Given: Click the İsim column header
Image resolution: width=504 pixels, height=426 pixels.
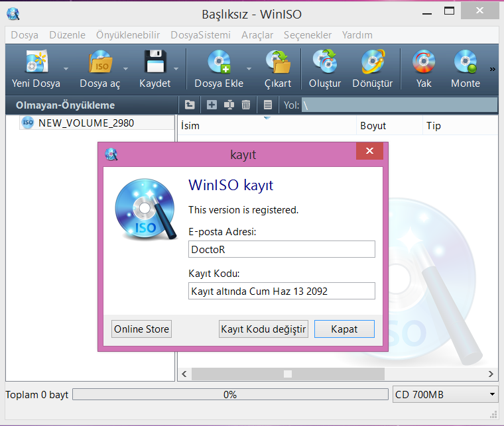Looking at the screenshot, I should click(x=267, y=126).
